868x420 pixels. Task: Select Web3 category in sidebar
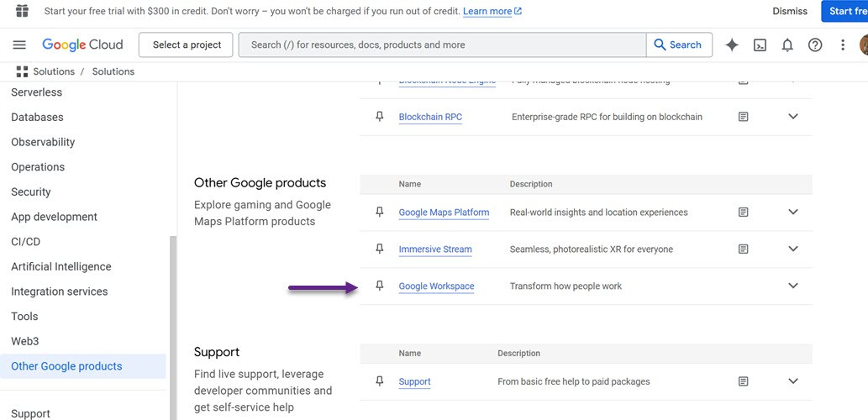click(x=25, y=342)
